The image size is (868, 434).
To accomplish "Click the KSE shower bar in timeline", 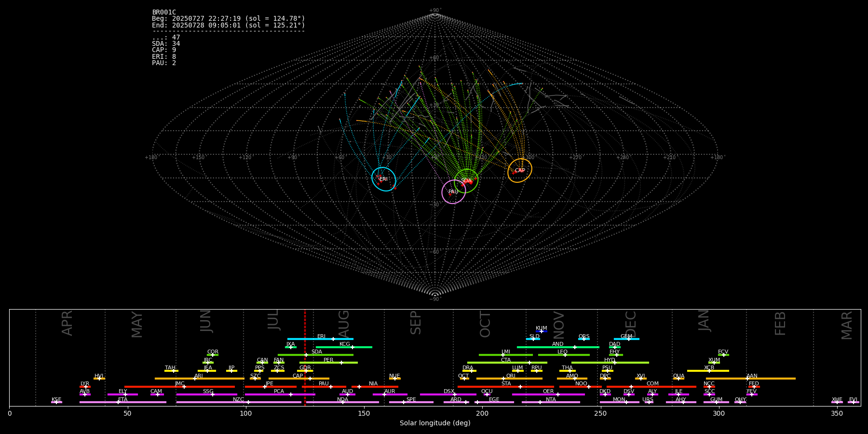I will (56, 402).
